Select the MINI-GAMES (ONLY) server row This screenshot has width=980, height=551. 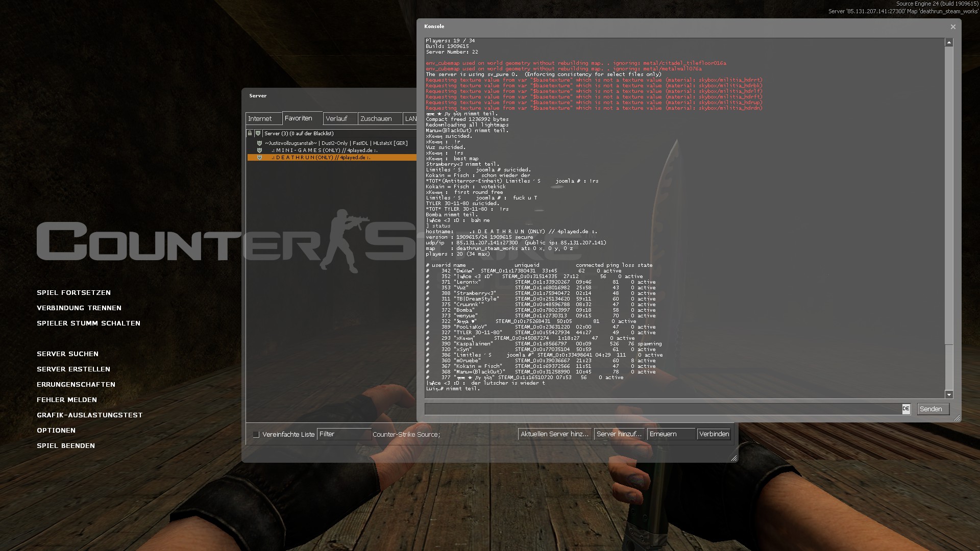tap(332, 151)
